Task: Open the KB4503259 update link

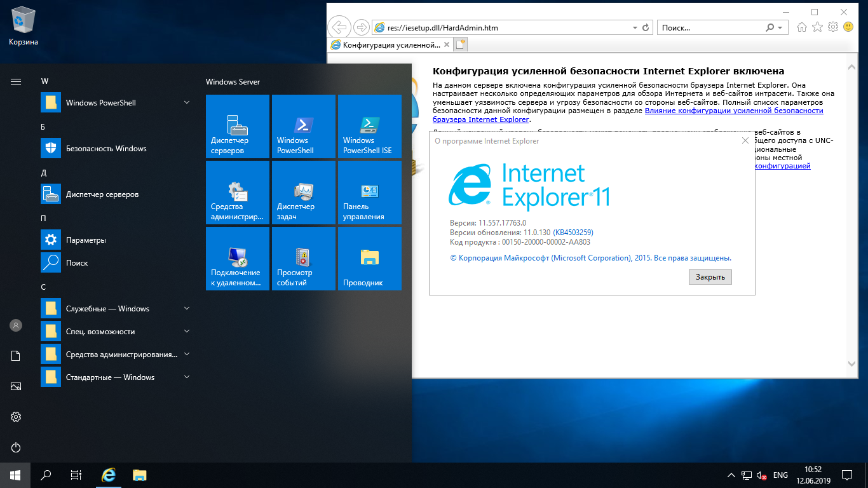Action: click(573, 233)
